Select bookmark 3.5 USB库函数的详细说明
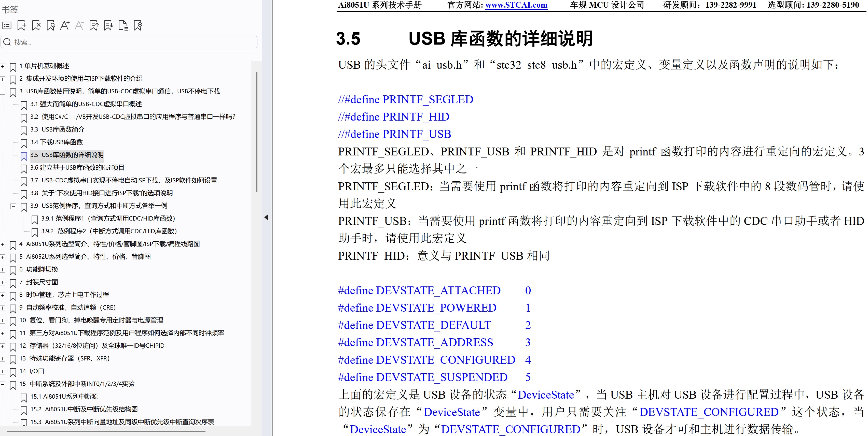Image resolution: width=868 pixels, height=436 pixels. point(67,155)
